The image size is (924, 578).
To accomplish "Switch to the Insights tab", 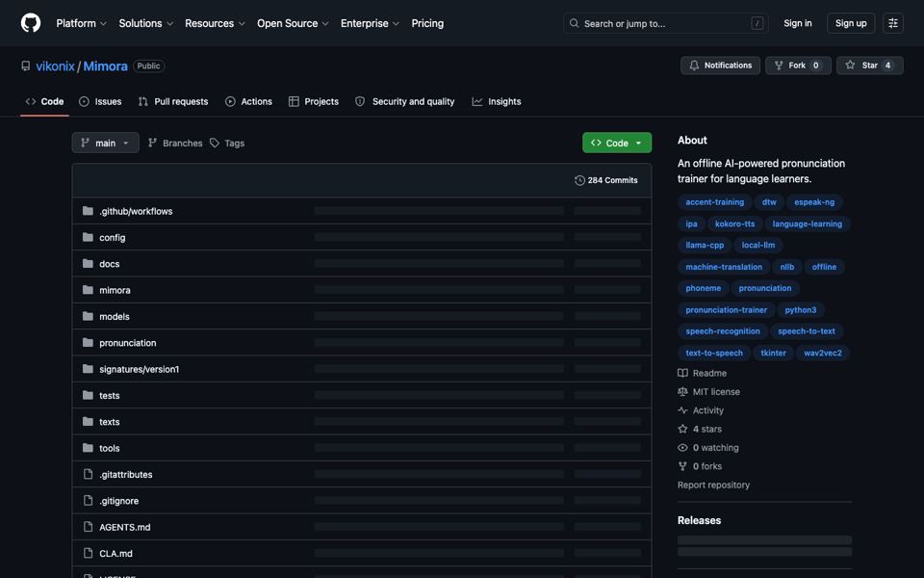I will click(497, 101).
